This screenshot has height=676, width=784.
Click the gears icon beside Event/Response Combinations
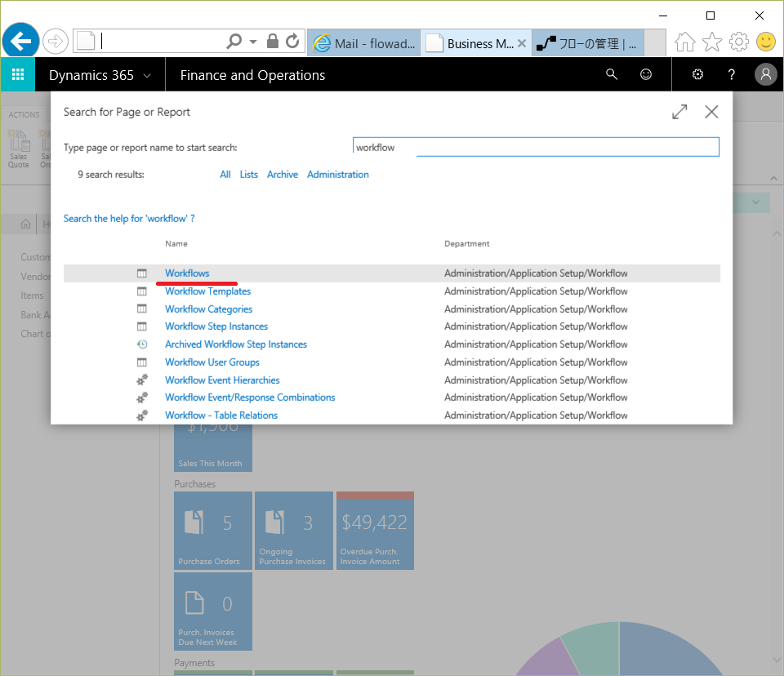pyautogui.click(x=142, y=398)
